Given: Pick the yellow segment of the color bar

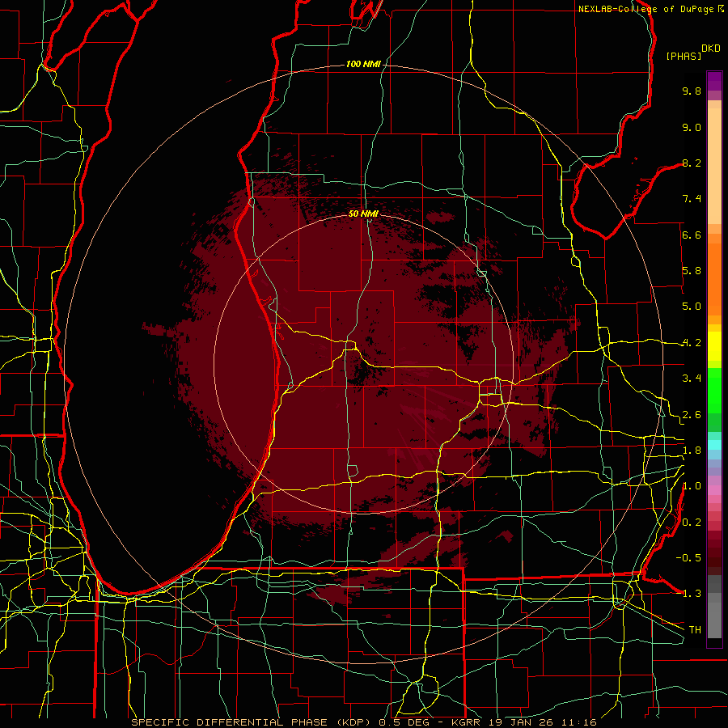Looking at the screenshot, I should click(x=714, y=346).
